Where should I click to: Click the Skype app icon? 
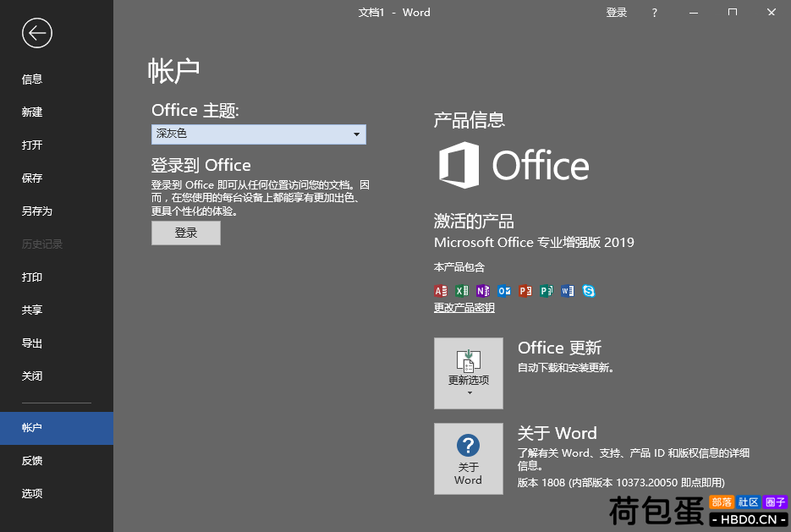pyautogui.click(x=589, y=291)
